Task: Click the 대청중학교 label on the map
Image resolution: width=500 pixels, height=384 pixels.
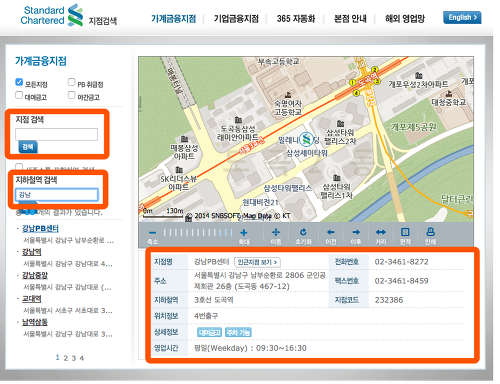Action: coord(449,102)
